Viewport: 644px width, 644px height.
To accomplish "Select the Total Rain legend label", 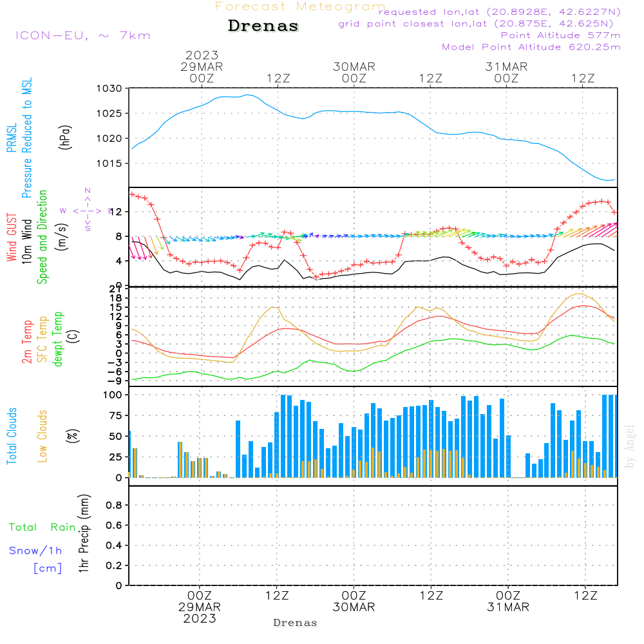I will point(42,527).
